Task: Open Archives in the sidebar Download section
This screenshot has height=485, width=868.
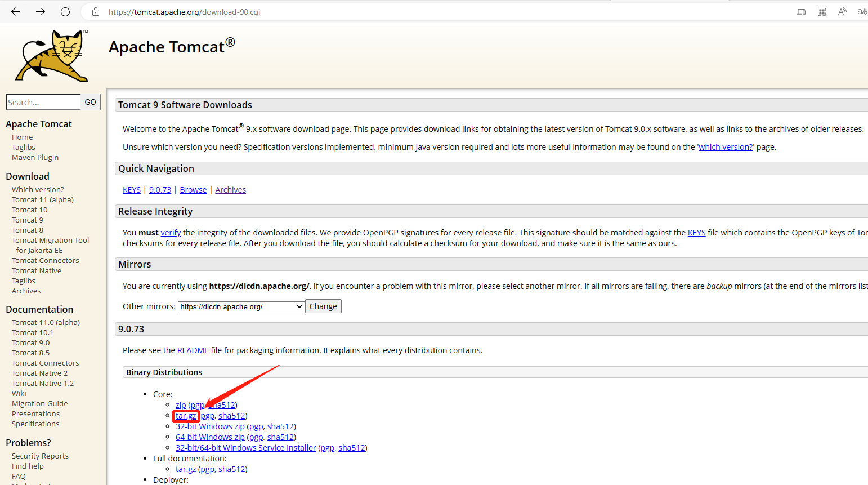Action: pos(26,291)
